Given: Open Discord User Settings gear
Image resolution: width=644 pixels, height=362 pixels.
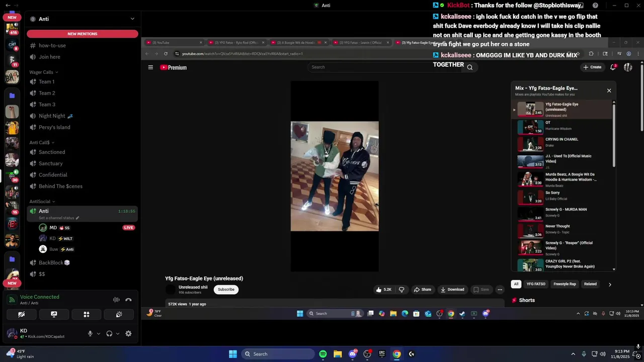Looking at the screenshot, I should [x=128, y=333].
